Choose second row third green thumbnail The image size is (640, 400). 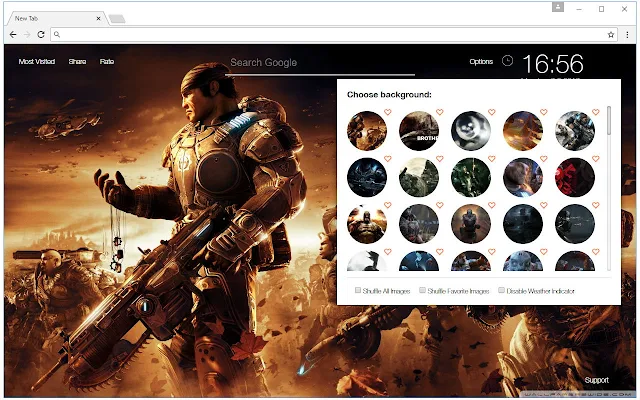coord(471,178)
